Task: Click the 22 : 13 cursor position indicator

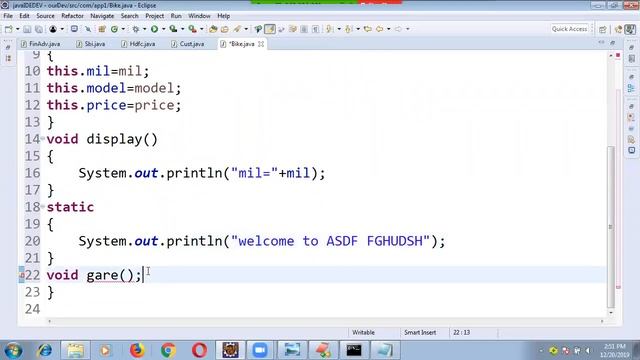Action: pos(462,333)
